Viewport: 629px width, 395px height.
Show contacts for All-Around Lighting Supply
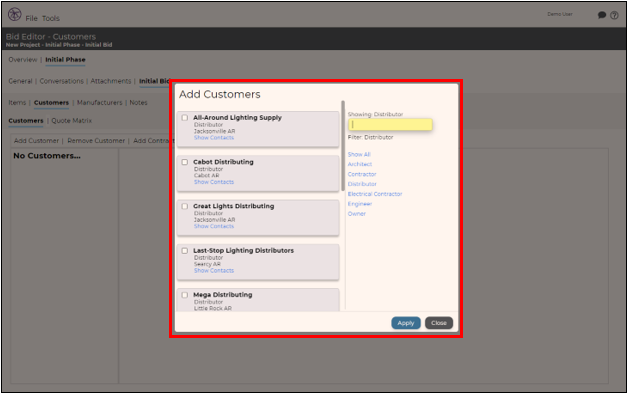[214, 138]
